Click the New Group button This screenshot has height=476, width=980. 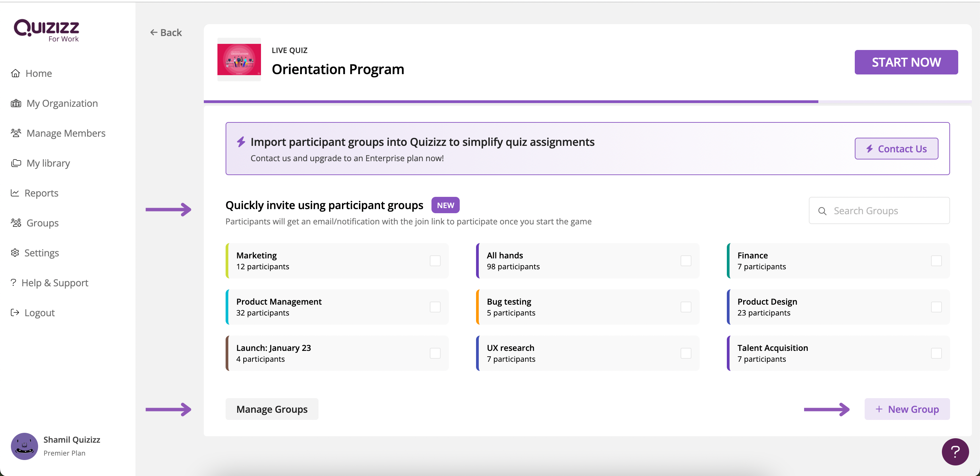coord(907,410)
